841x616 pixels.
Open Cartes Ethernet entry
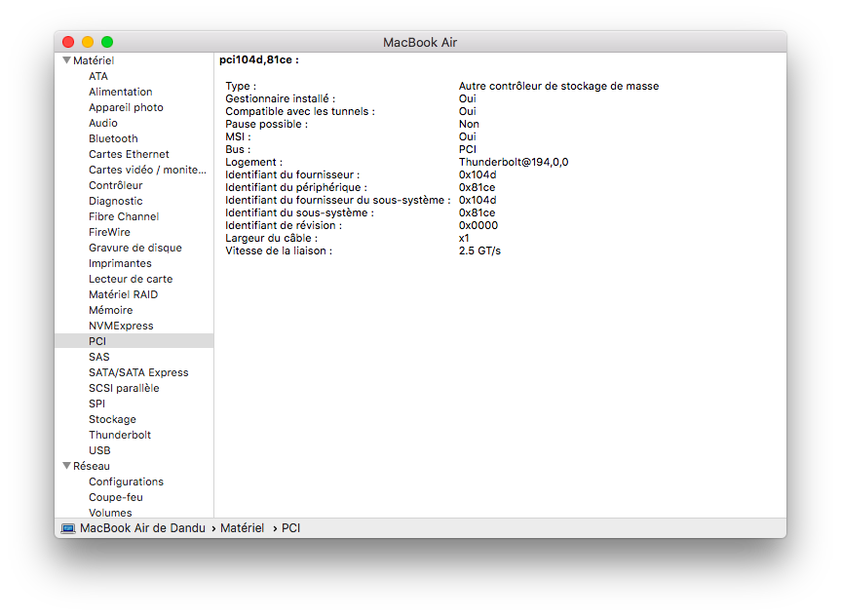pos(129,154)
